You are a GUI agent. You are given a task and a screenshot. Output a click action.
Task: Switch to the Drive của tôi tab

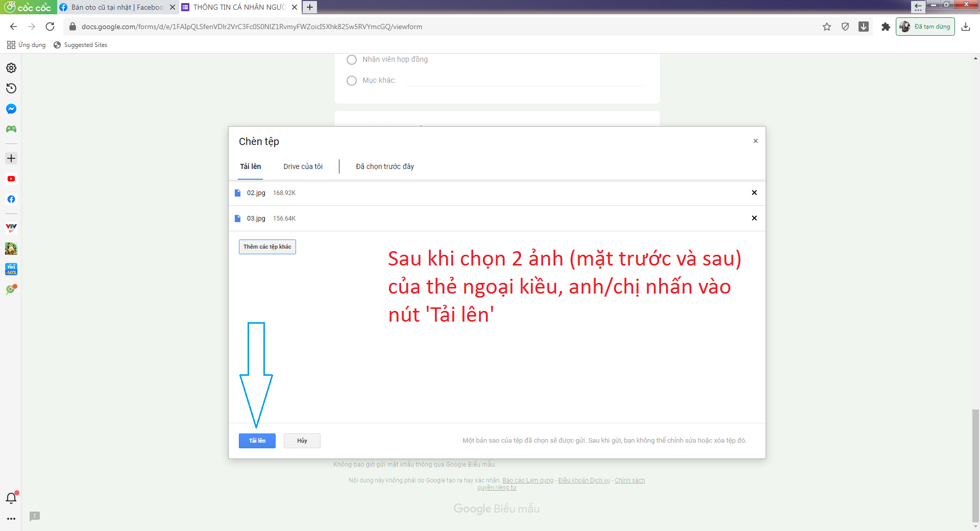(x=303, y=166)
